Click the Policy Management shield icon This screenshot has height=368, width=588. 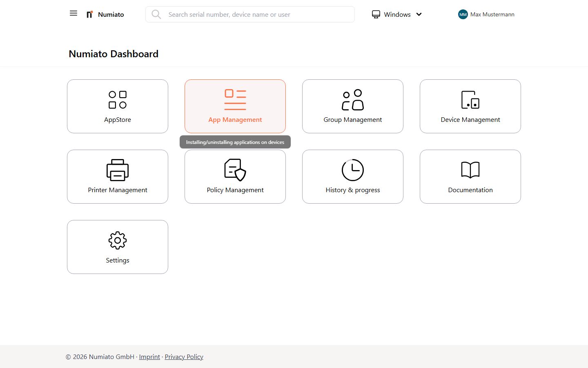coord(235,169)
